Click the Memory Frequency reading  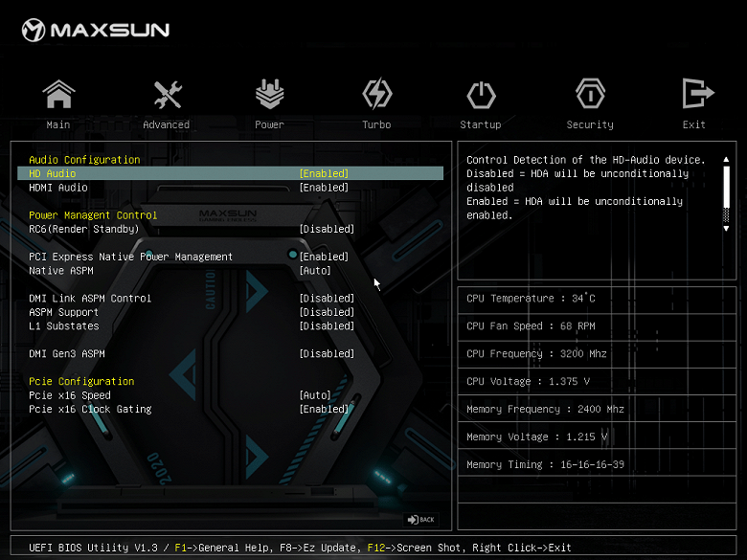pos(545,409)
